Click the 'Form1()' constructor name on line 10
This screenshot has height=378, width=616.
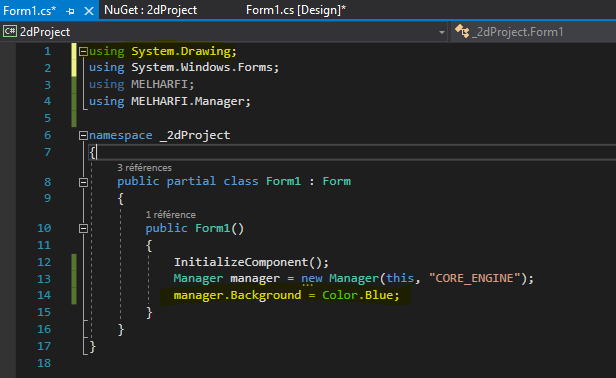click(x=220, y=228)
